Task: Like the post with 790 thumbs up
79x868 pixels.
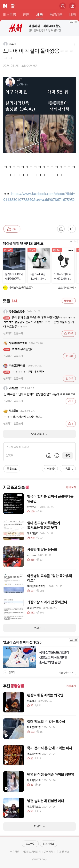Action: (x=11, y=229)
